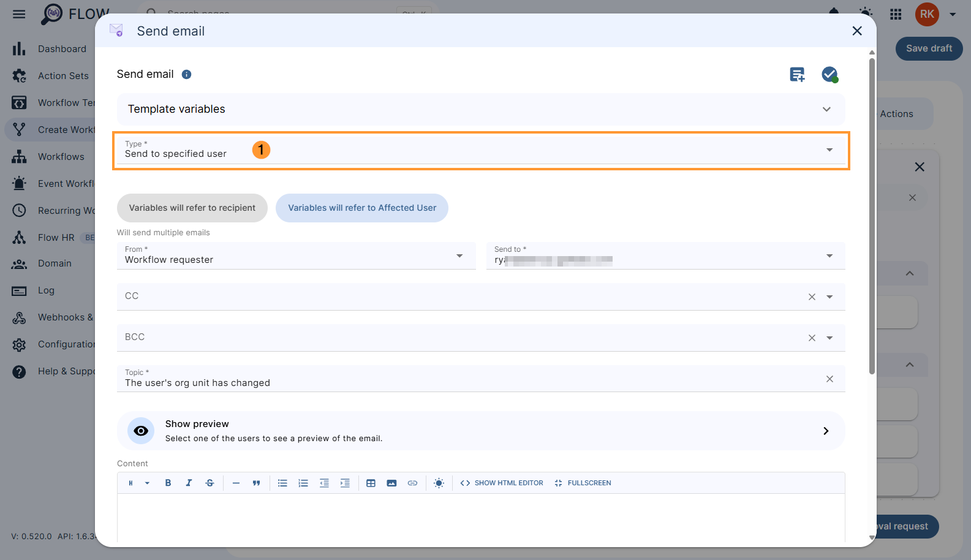Open the RK user avatar menu
971x560 pixels.
(927, 14)
